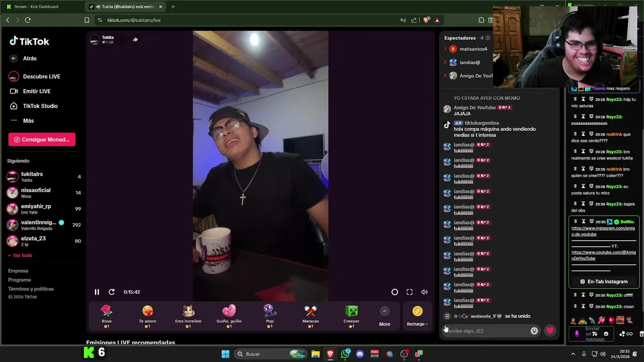Open Instagram link in Kick chat
The height and width of the screenshot is (362, 644).
point(603,231)
